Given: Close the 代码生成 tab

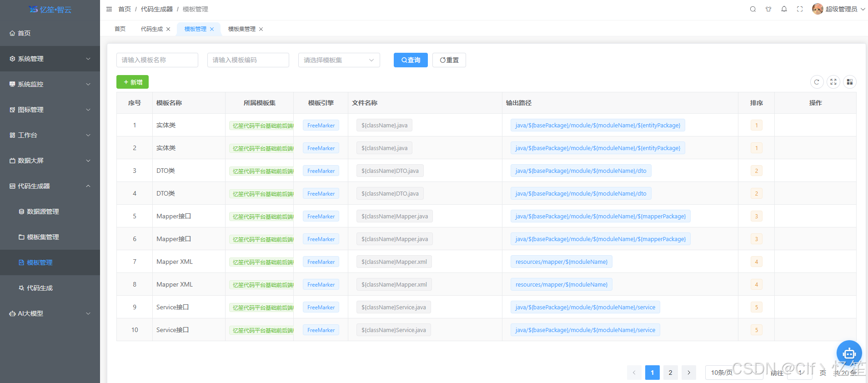Looking at the screenshot, I should [x=168, y=29].
